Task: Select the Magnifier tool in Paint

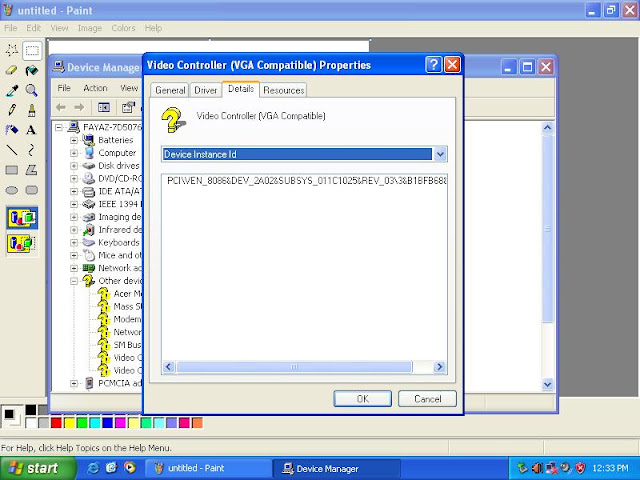Action: 32,90
